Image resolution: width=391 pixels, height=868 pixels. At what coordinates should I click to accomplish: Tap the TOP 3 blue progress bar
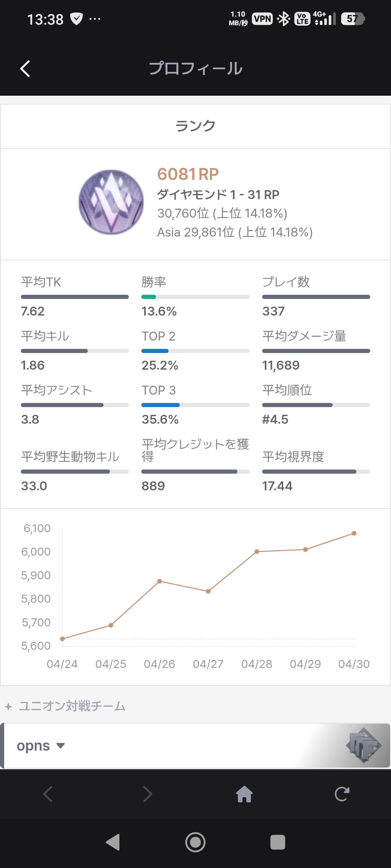[x=195, y=405]
